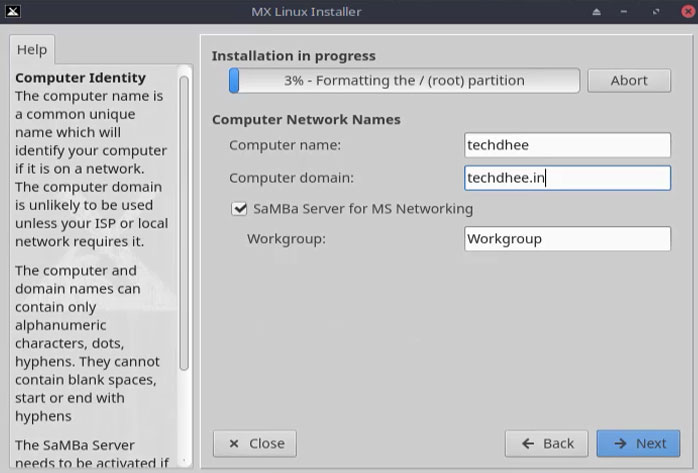Viewport: 698px width, 473px height.
Task: Open the Help tab
Action: 32,49
